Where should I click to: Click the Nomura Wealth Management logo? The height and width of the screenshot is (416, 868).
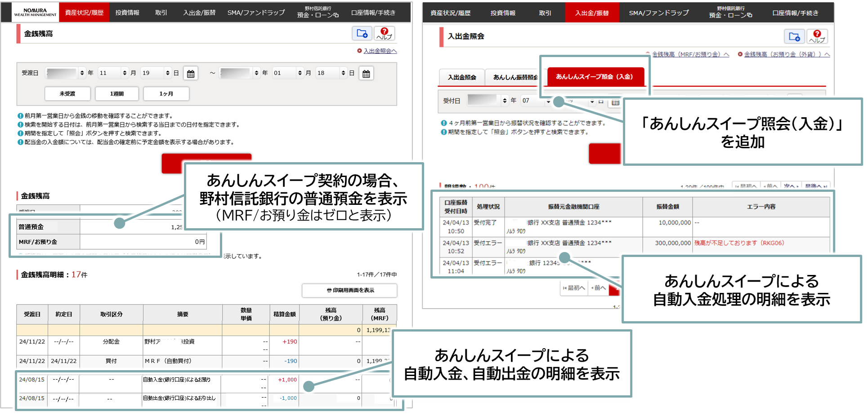click(x=35, y=13)
